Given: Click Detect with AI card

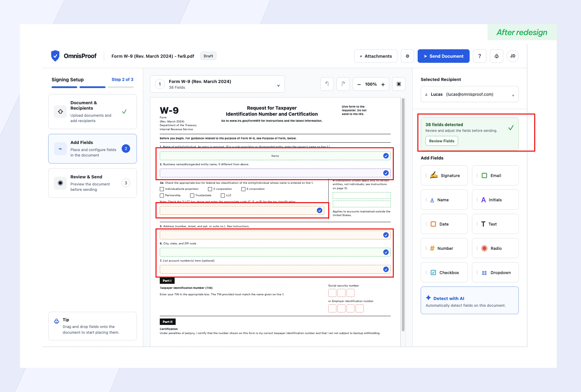Looking at the screenshot, I should coord(469,300).
